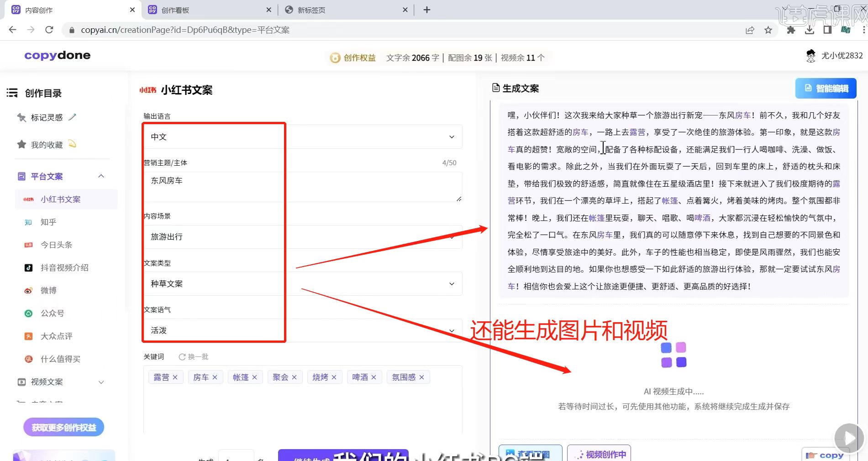Click the 营销主题 field containing 东风房车
This screenshot has width=868, height=461.
pyautogui.click(x=303, y=187)
